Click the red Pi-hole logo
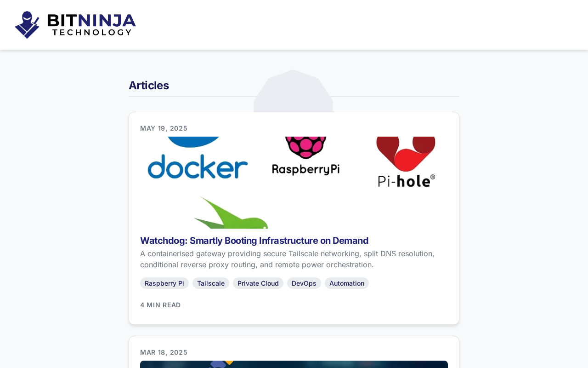 pos(406,162)
